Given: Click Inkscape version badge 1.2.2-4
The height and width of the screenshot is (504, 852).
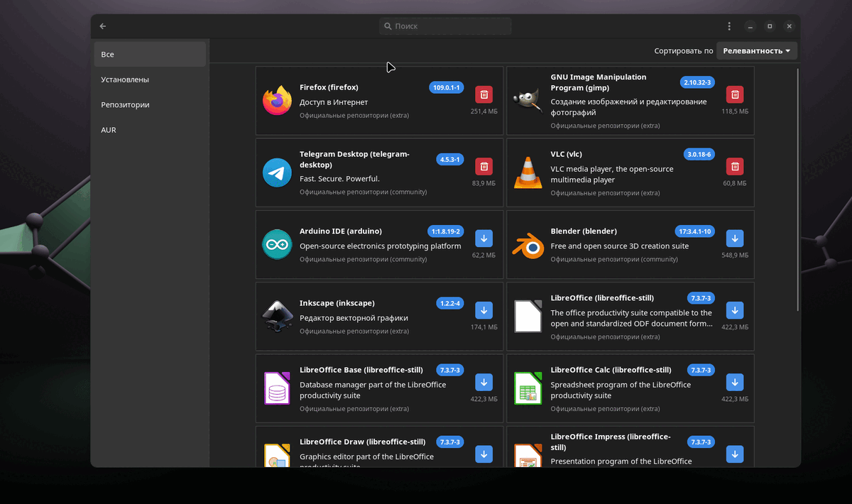Looking at the screenshot, I should coord(450,303).
